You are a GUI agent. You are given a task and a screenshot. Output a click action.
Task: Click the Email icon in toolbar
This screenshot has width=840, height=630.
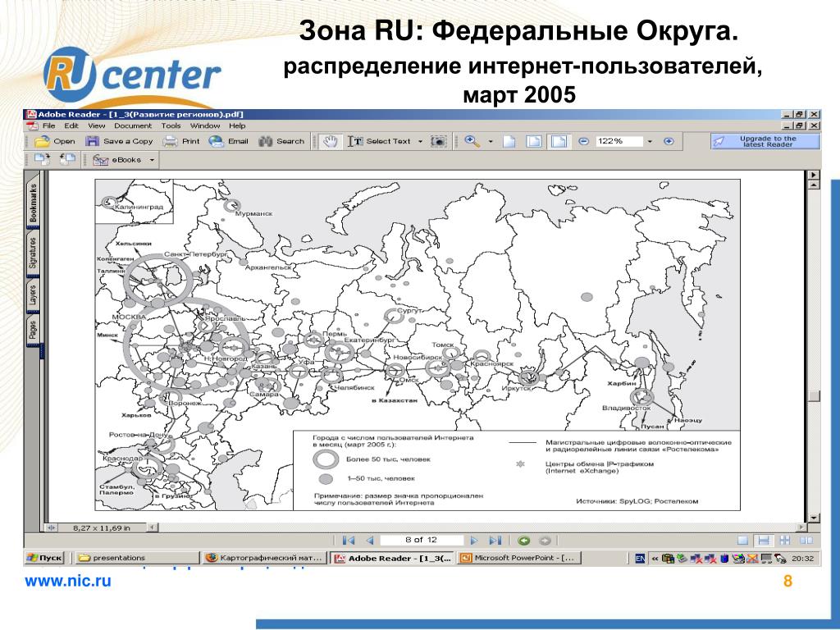(217, 141)
